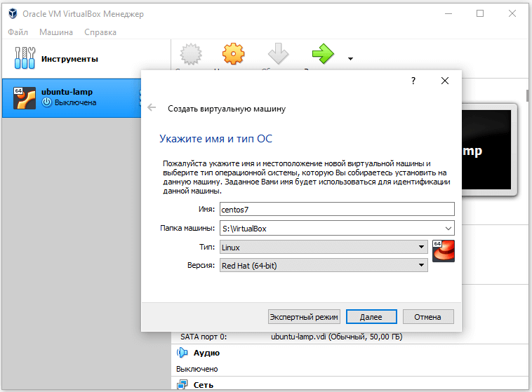Click the Аудио speaker icon

pyautogui.click(x=182, y=353)
